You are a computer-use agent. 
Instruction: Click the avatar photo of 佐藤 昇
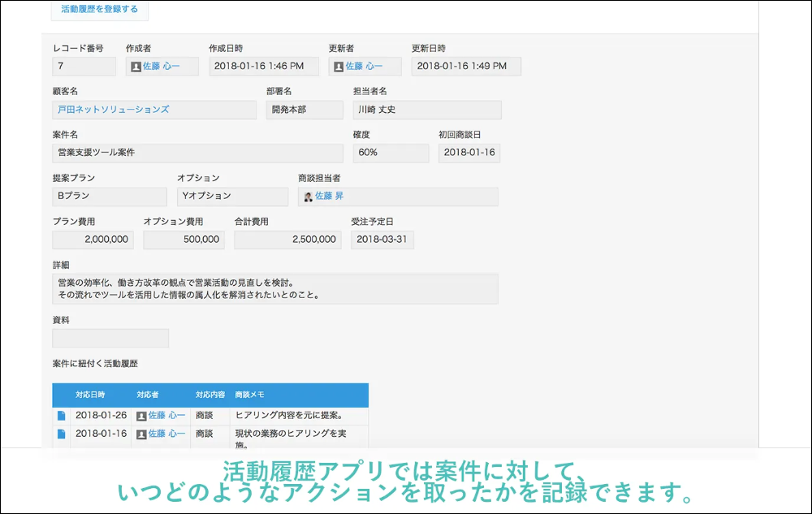(x=308, y=197)
